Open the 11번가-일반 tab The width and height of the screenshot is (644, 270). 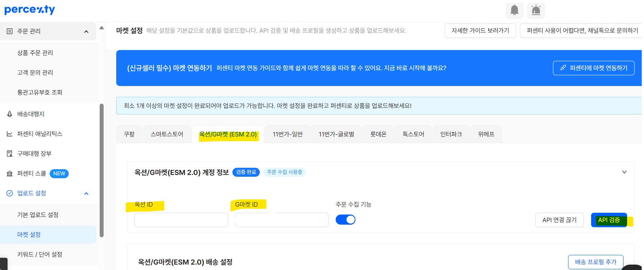(288, 134)
